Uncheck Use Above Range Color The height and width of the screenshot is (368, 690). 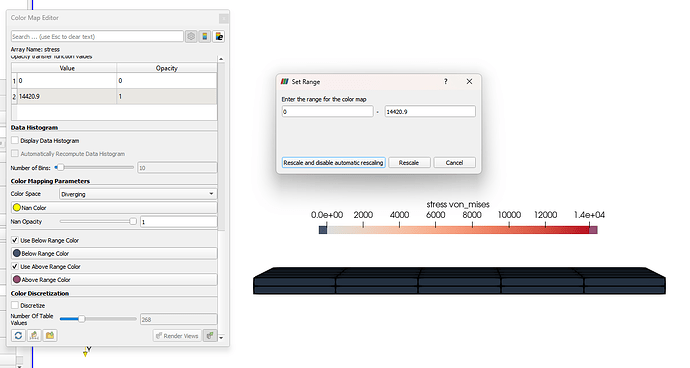tap(15, 266)
